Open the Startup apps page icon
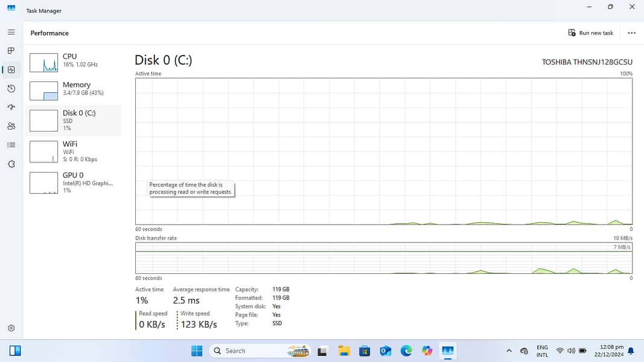Viewport: 644px width, 362px height. point(11,107)
